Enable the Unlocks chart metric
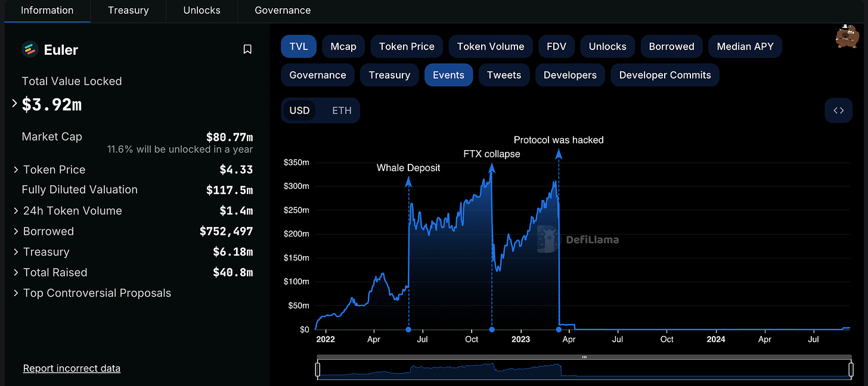Screen dimensions: 868x386 point(607,46)
